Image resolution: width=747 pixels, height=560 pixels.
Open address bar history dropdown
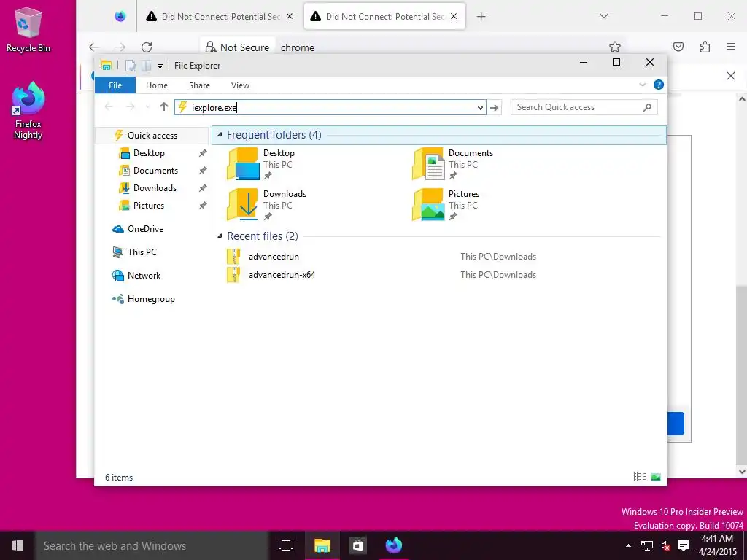(x=480, y=108)
